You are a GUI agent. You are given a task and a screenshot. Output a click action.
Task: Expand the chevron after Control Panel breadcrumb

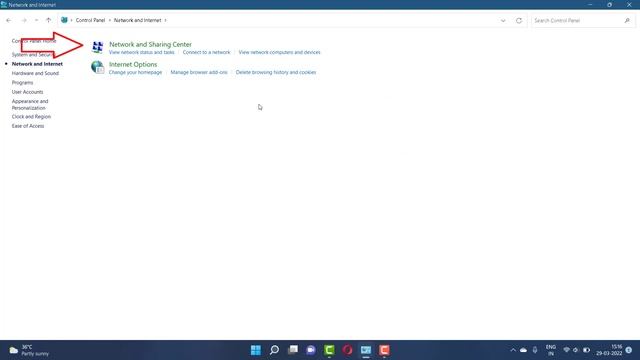109,20
